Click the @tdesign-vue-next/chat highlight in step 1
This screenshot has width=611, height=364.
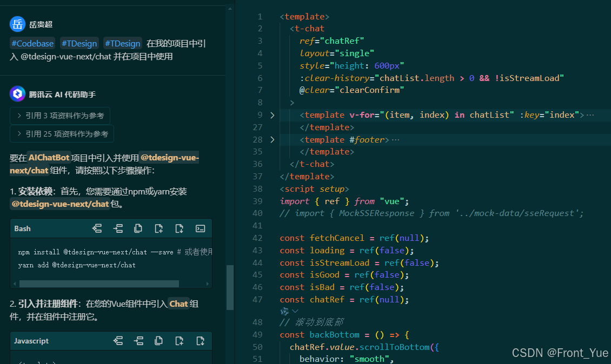click(x=60, y=204)
